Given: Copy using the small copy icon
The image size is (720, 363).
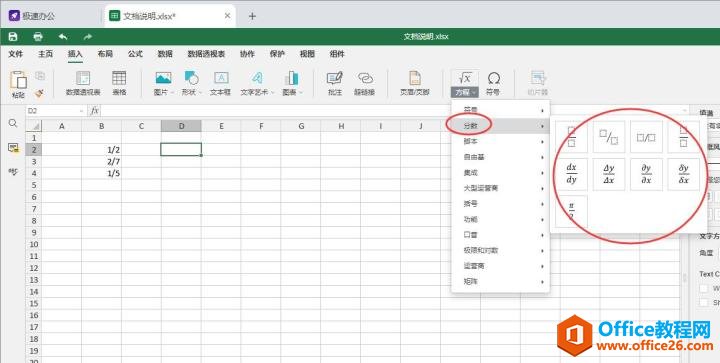Looking at the screenshot, I should coord(40,76).
